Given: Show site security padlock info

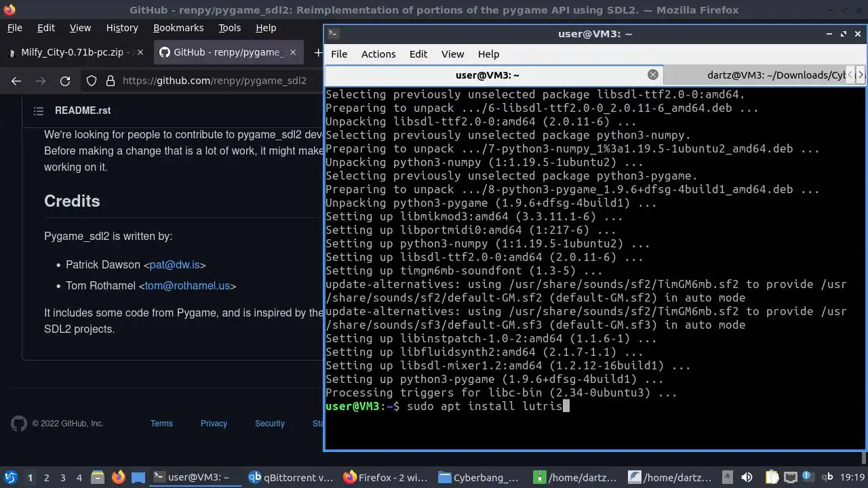Looking at the screenshot, I should coord(111,81).
